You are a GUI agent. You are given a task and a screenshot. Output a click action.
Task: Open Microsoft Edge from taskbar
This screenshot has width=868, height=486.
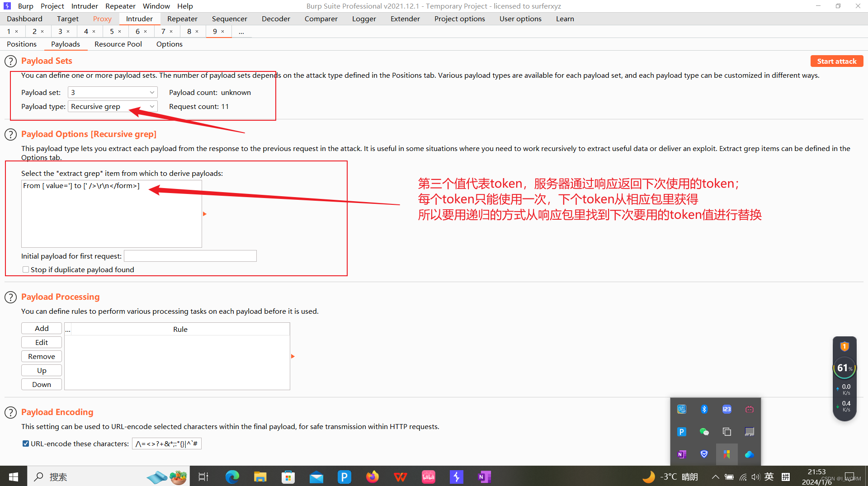pos(232,477)
